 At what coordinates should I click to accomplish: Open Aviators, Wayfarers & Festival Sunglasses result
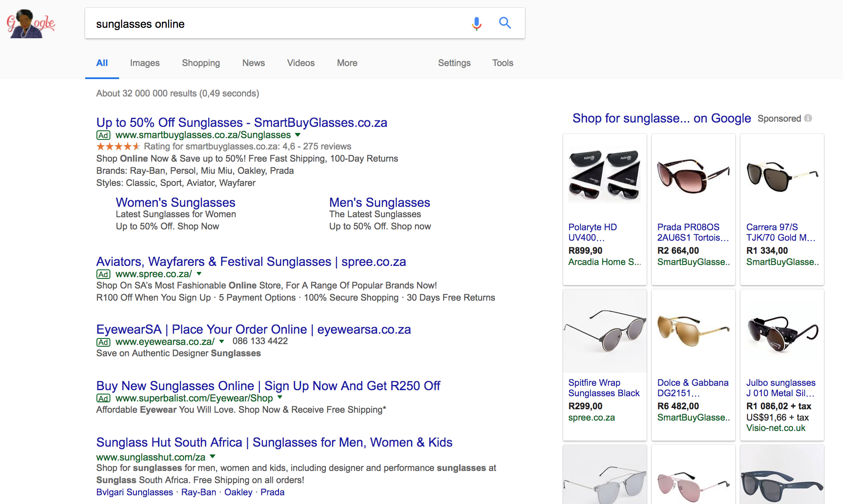click(x=251, y=262)
